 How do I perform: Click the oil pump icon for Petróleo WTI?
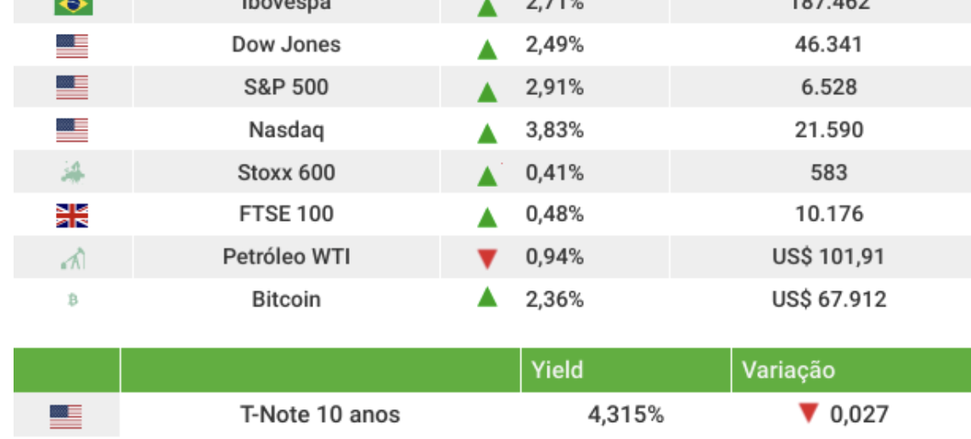point(72,259)
